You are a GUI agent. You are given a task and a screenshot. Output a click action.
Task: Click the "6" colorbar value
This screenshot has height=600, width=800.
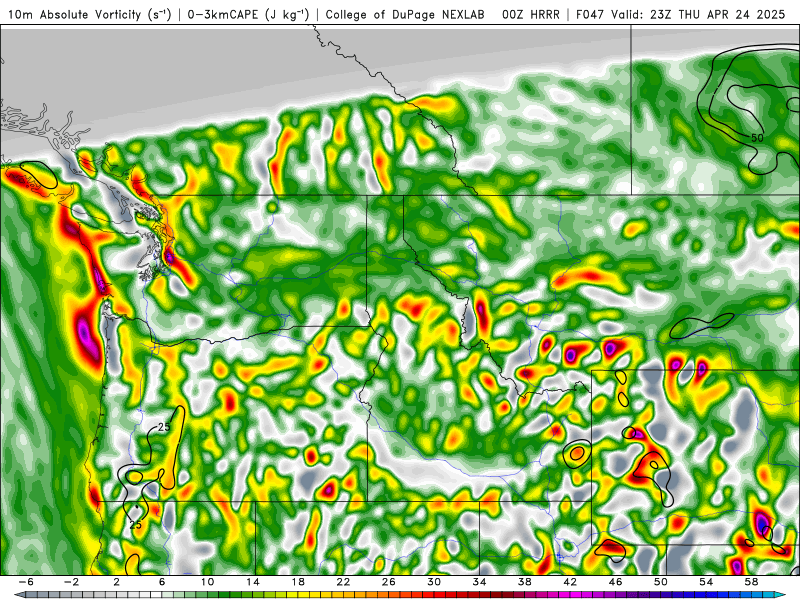(x=162, y=582)
